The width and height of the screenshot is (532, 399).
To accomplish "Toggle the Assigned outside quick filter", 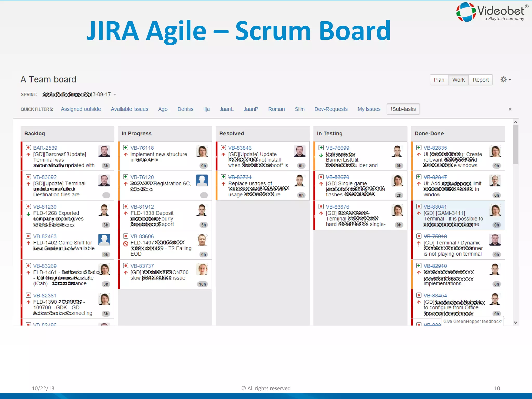I will 81,109.
